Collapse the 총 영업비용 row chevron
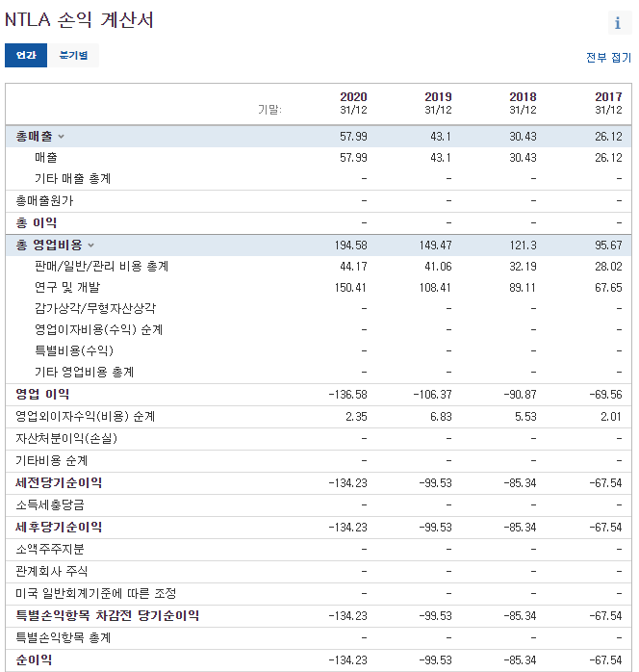 coord(90,246)
